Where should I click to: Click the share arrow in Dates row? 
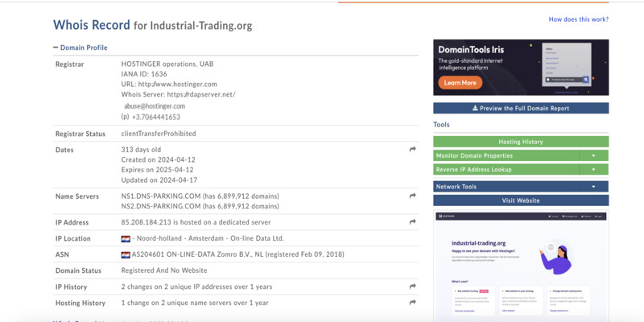[x=412, y=150]
